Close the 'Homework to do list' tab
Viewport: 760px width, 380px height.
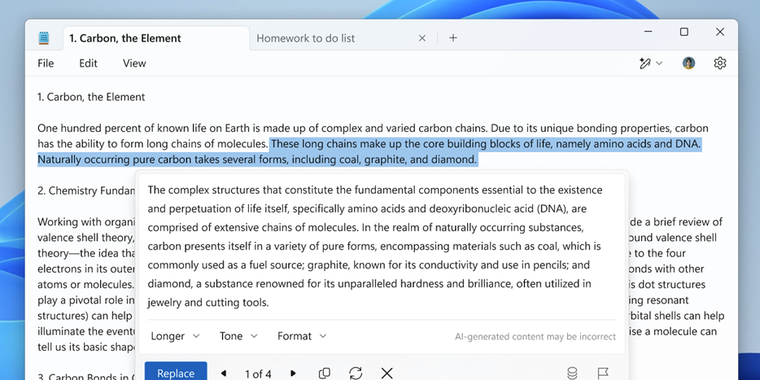422,38
